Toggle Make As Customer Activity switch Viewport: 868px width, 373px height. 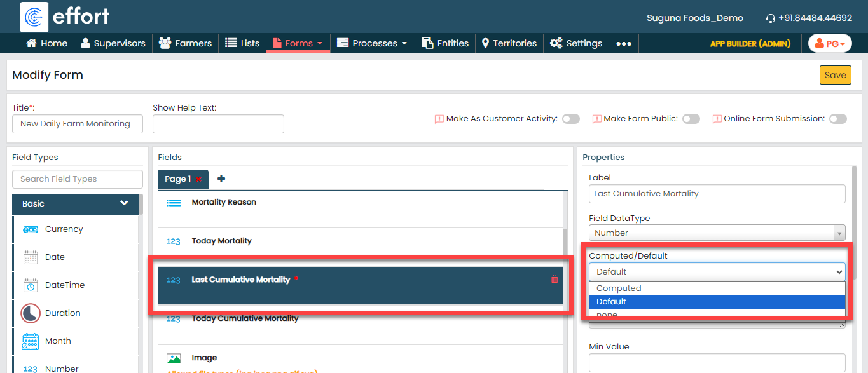(x=570, y=119)
